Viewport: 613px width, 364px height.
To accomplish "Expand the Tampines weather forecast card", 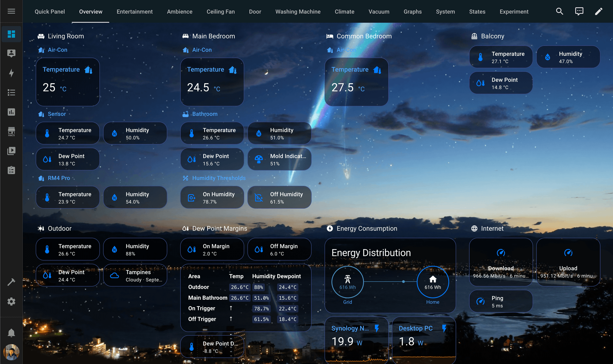I will (135, 275).
